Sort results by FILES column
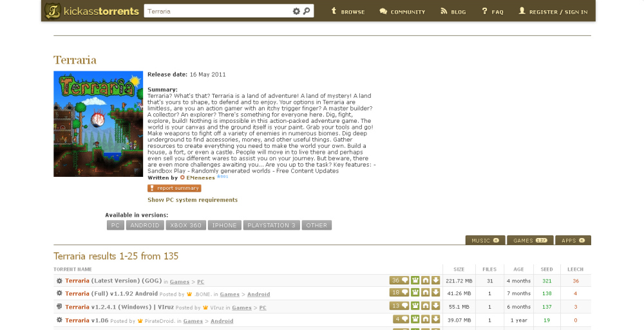This screenshot has height=330, width=644. click(489, 270)
